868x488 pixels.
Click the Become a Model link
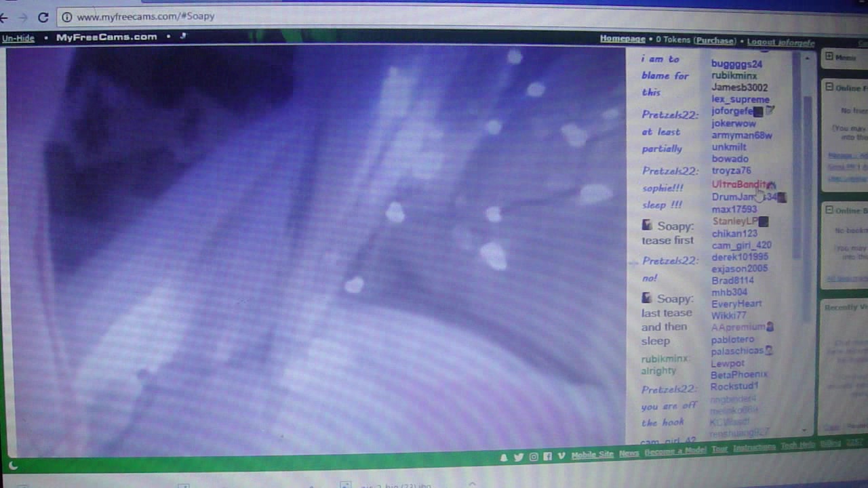(x=675, y=452)
